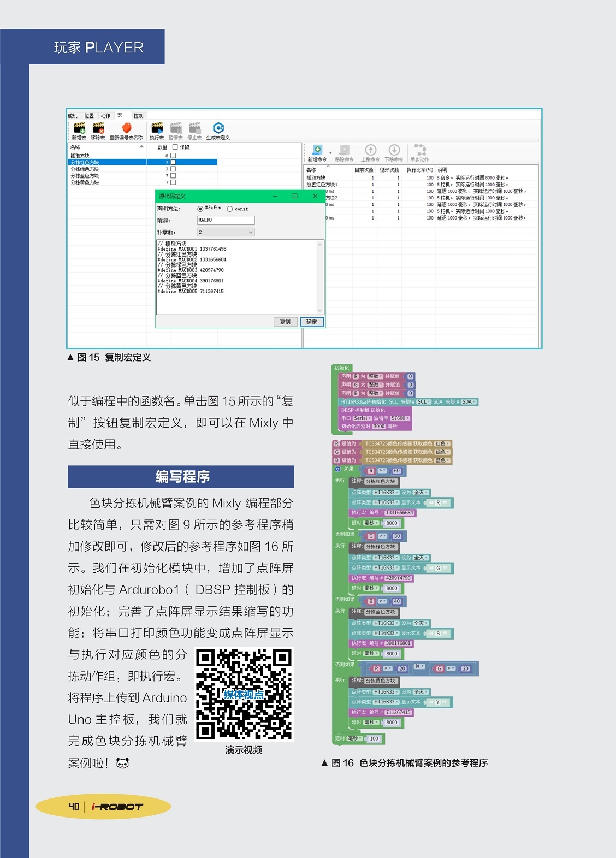Image resolution: width=616 pixels, height=858 pixels.
Task: Switch to the 动作 tab
Action: 105,116
